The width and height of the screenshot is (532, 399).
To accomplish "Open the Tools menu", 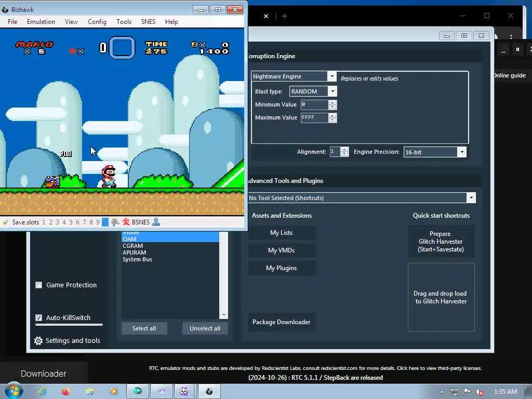I will (x=124, y=22).
